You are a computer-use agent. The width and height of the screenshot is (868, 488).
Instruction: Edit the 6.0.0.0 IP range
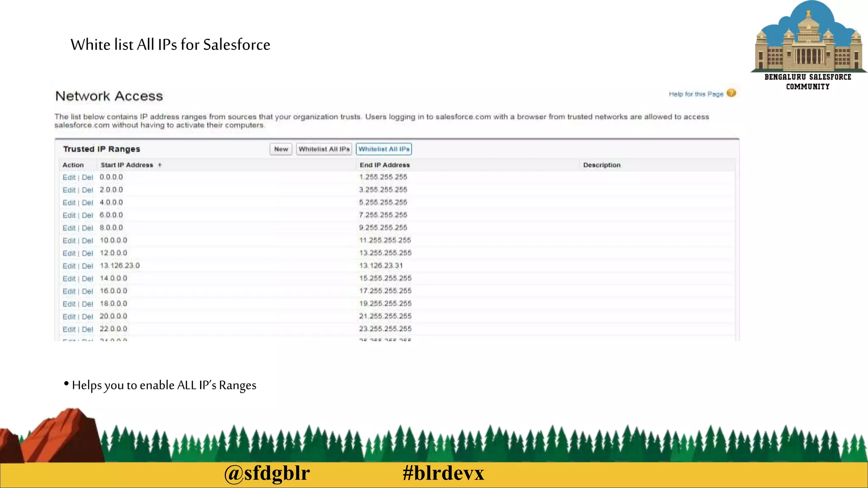click(x=69, y=216)
